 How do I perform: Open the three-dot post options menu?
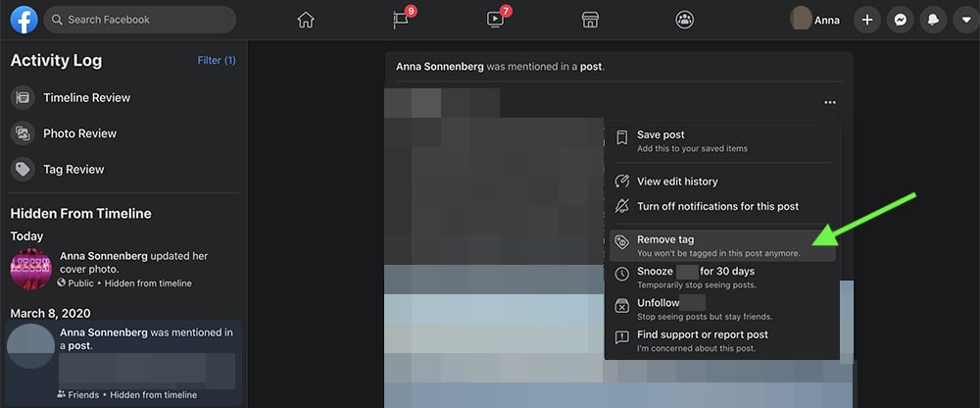pos(830,102)
